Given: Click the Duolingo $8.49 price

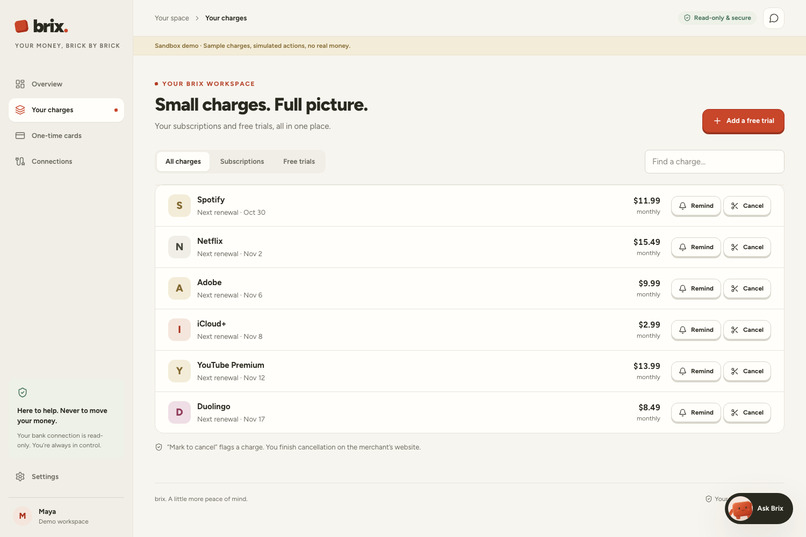Looking at the screenshot, I should click(x=649, y=408).
